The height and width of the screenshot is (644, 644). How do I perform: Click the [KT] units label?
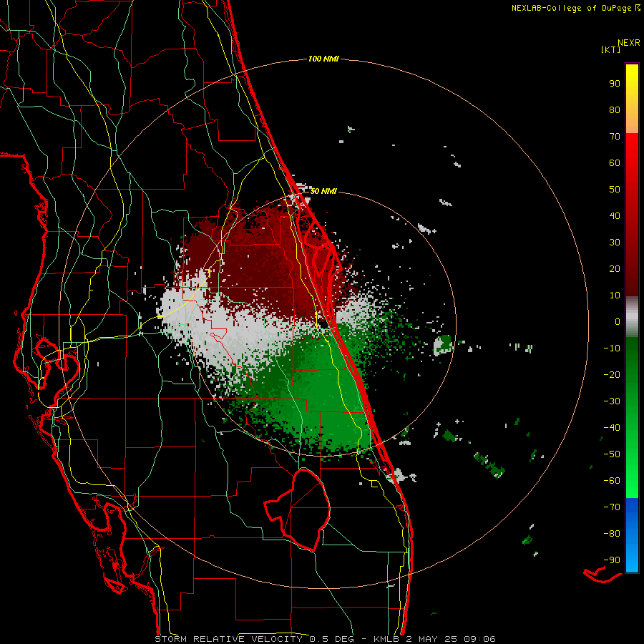[611, 49]
